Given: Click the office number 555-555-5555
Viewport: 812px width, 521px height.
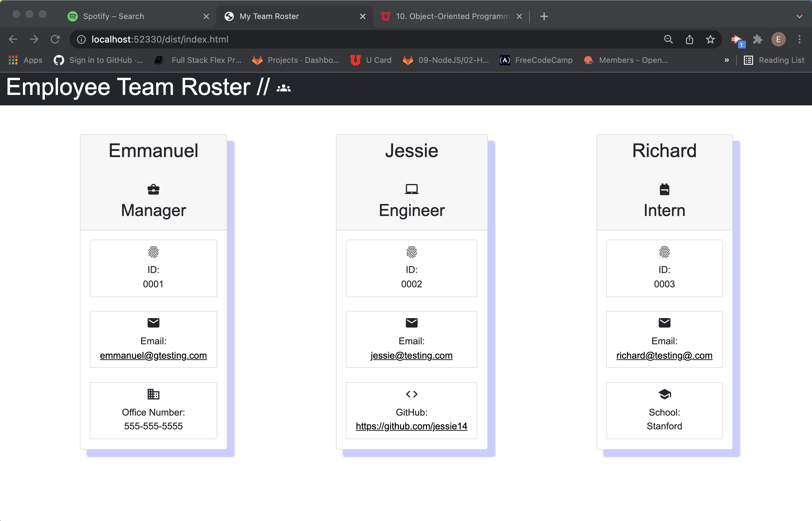Looking at the screenshot, I should point(153,426).
